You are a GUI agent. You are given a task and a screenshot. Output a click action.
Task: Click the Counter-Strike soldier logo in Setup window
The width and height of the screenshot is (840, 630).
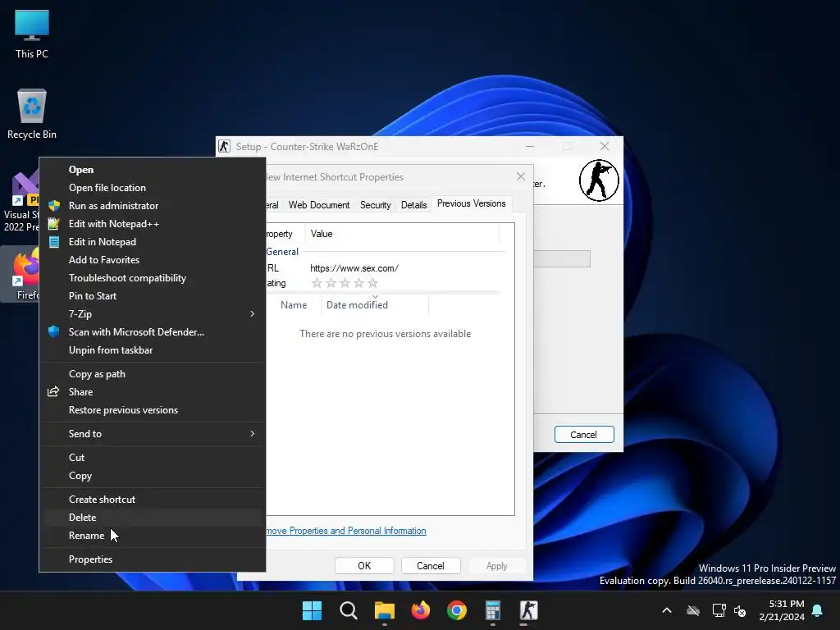(x=599, y=180)
